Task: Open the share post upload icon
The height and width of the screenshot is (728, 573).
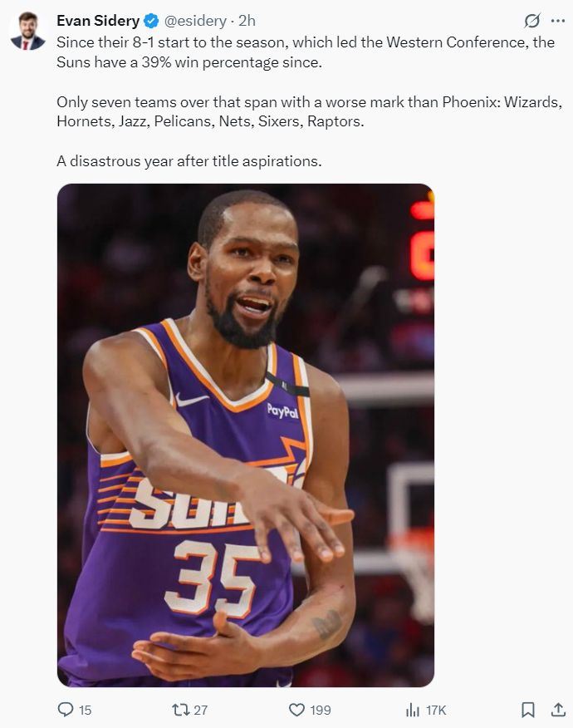Action: point(559,710)
